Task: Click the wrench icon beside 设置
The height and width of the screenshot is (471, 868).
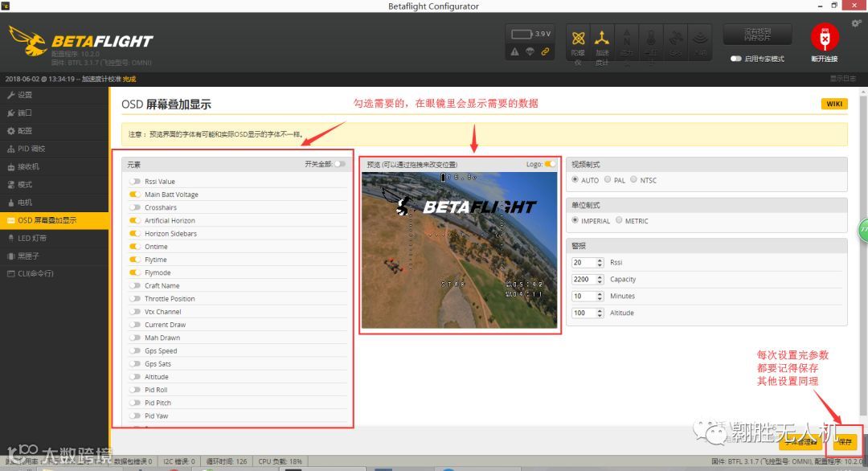Action: tap(10, 95)
